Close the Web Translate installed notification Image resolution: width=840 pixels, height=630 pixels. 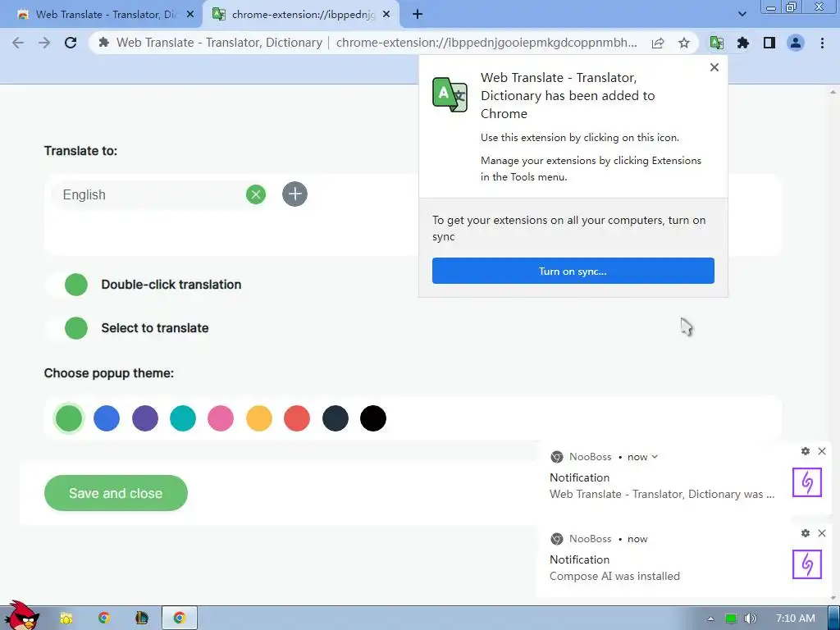pyautogui.click(x=822, y=451)
